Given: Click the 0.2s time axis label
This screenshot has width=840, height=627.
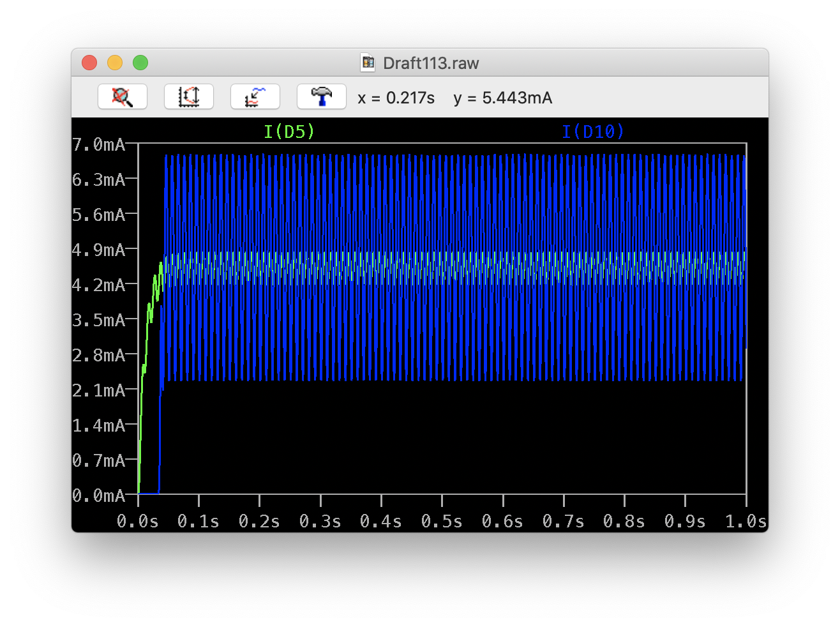Looking at the screenshot, I should [x=259, y=522].
